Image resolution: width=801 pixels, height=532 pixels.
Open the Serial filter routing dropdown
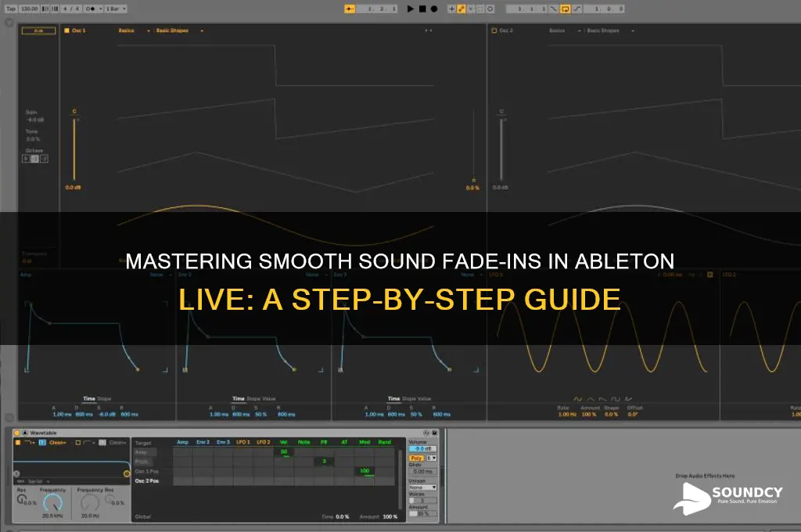tap(38, 481)
